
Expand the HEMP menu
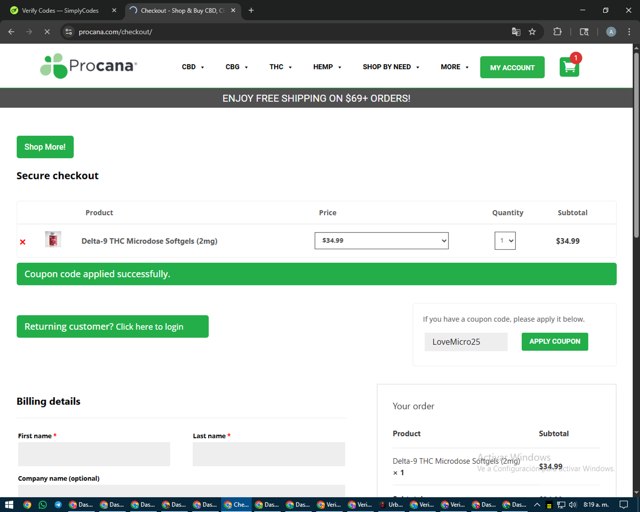327,67
